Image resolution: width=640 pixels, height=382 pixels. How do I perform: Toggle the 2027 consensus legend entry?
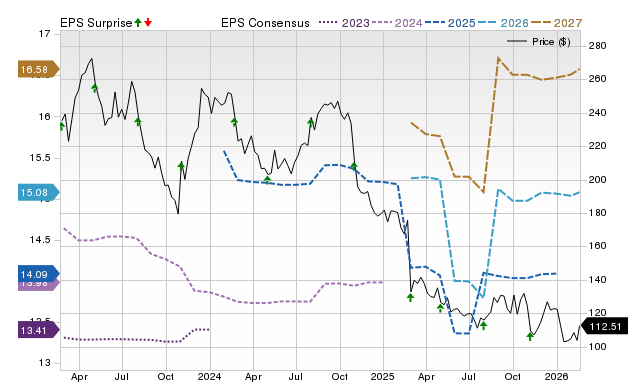coord(556,23)
